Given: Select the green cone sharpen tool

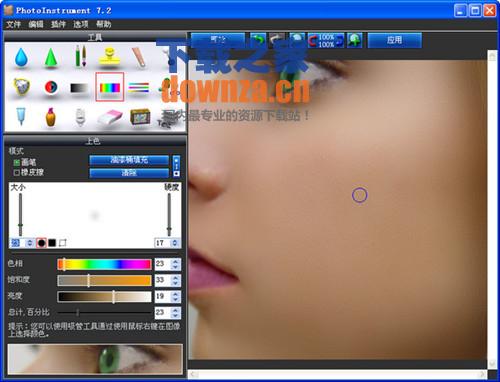Looking at the screenshot, I should point(51,57).
